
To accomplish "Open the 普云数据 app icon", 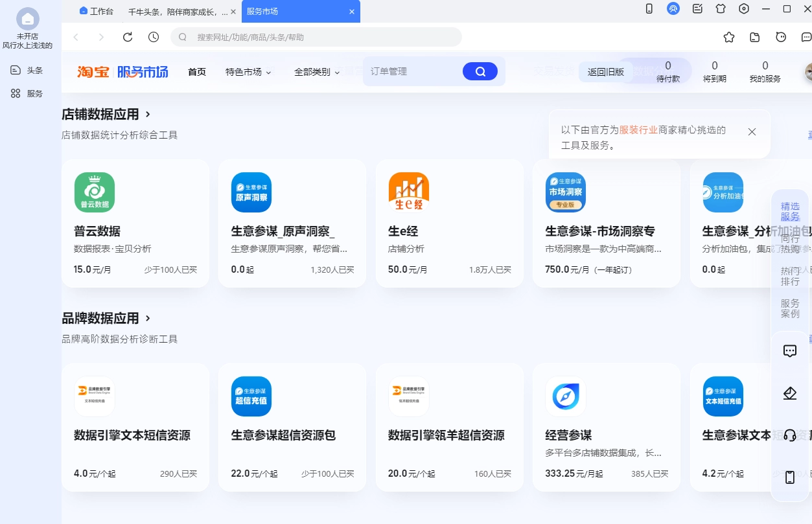I will tap(95, 192).
